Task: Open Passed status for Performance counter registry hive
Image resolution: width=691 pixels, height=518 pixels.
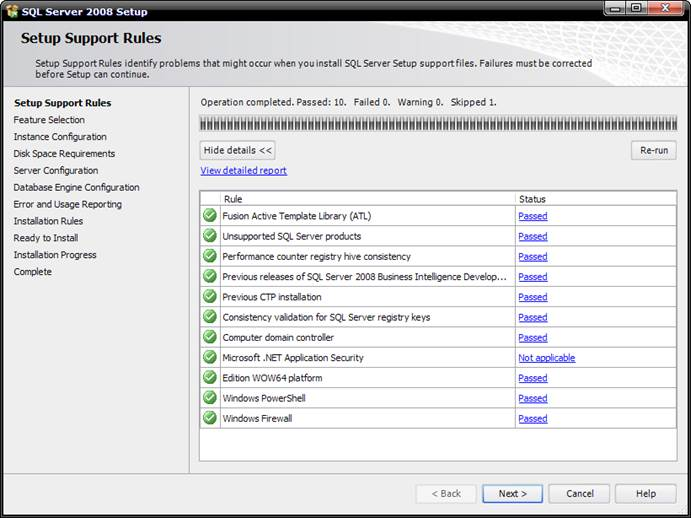Action: (x=533, y=257)
